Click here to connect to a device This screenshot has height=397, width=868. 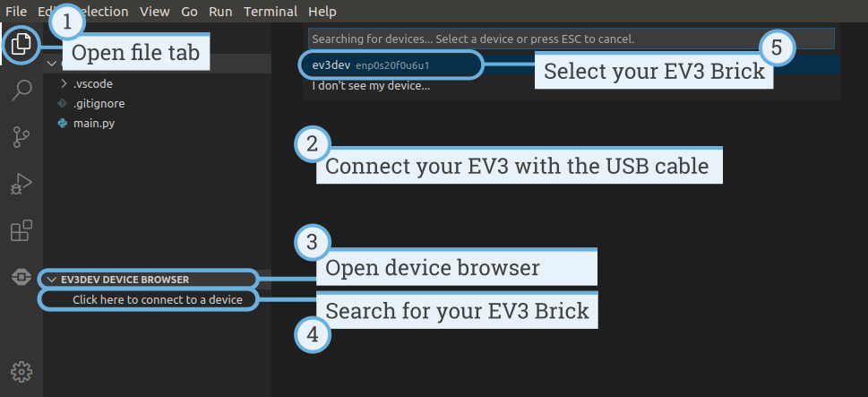click(x=158, y=299)
